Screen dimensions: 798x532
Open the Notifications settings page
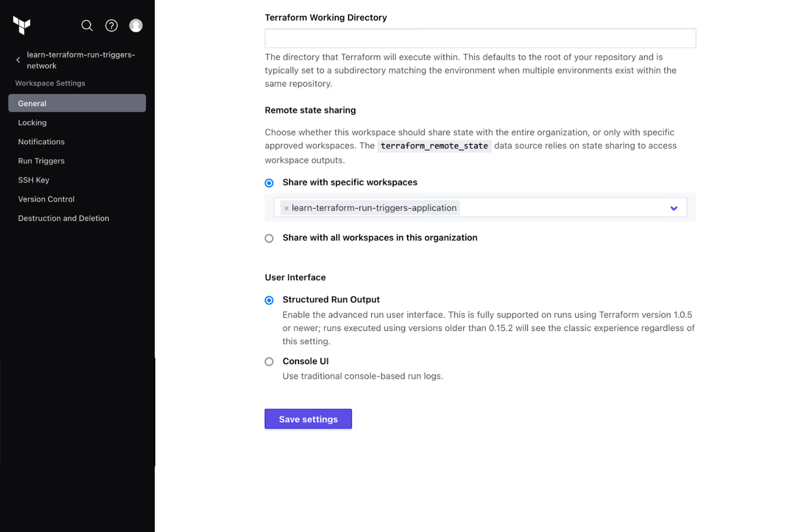41,142
